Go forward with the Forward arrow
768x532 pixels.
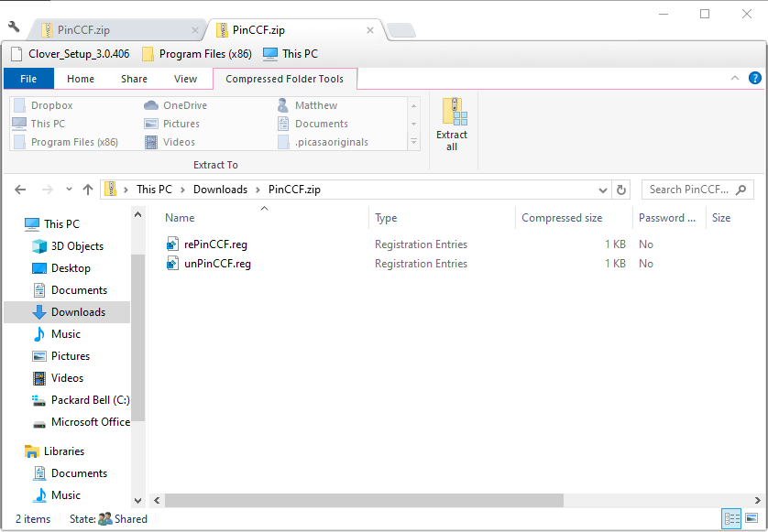[x=47, y=190]
